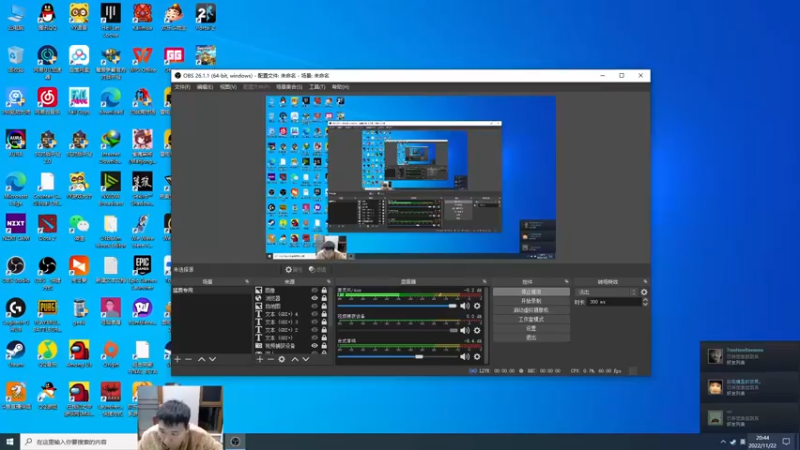Image resolution: width=800 pixels, height=450 pixels.
Task: Click the 退出 button in Controls
Action: tap(531, 337)
